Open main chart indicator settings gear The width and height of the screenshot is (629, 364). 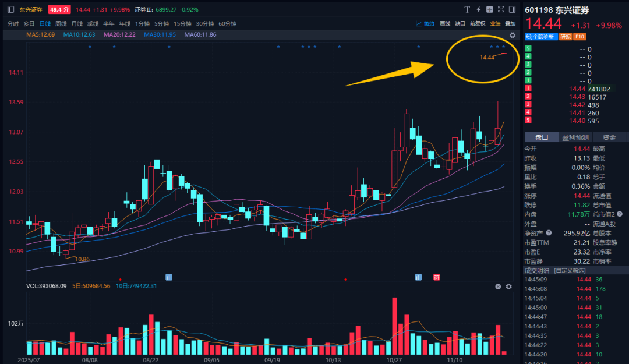point(513,36)
